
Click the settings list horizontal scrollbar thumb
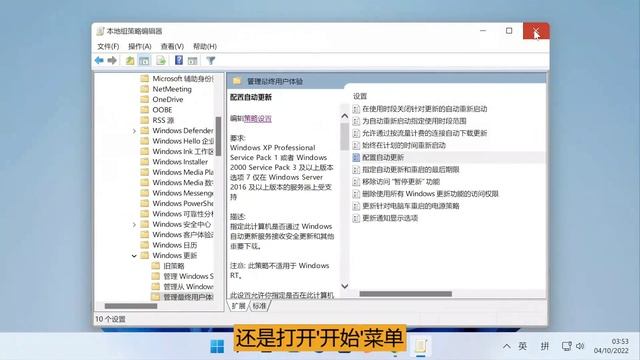pyautogui.click(x=406, y=294)
